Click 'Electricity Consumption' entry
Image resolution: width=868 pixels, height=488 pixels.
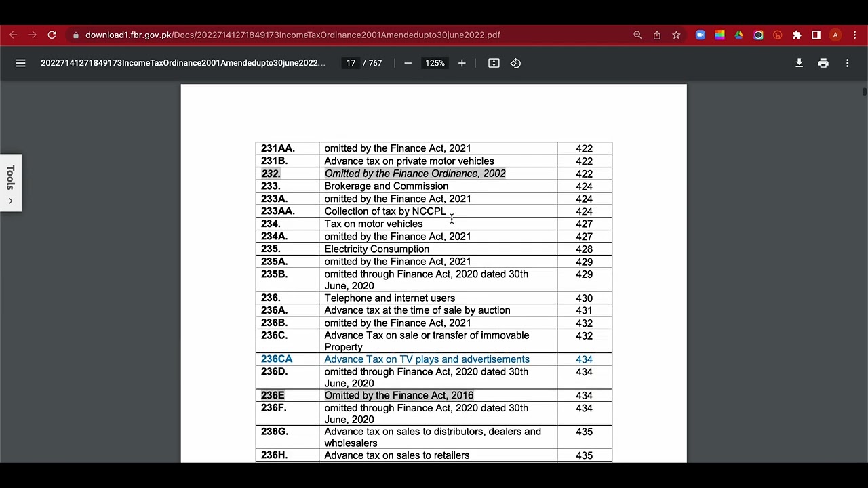(376, 249)
